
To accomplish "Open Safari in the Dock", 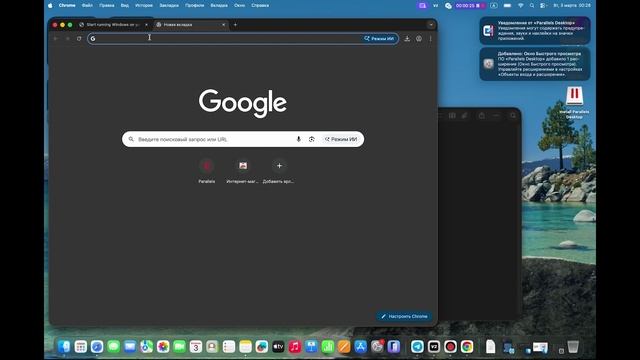I will [97, 347].
